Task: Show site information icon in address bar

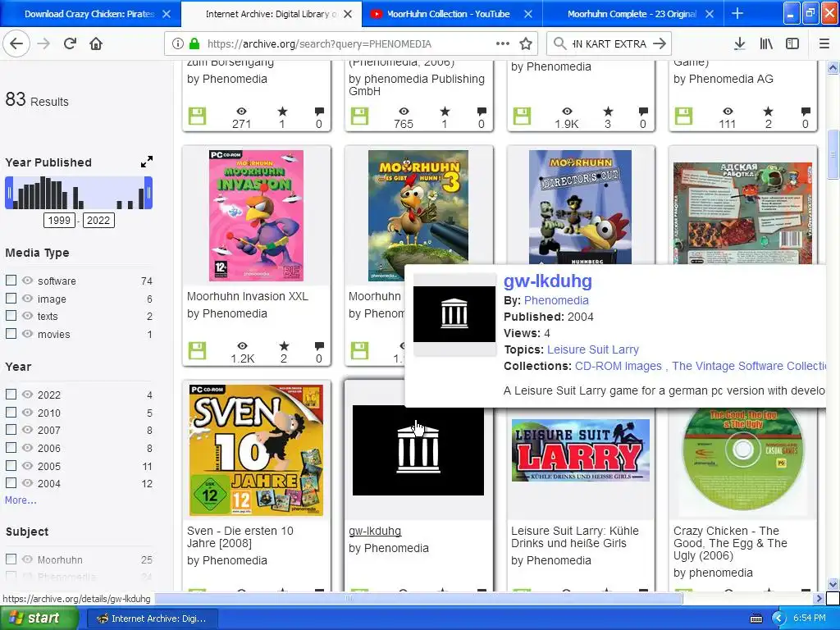Action: pyautogui.click(x=177, y=44)
